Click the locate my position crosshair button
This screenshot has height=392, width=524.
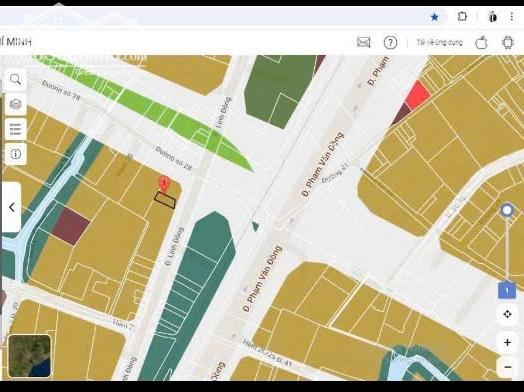click(507, 314)
